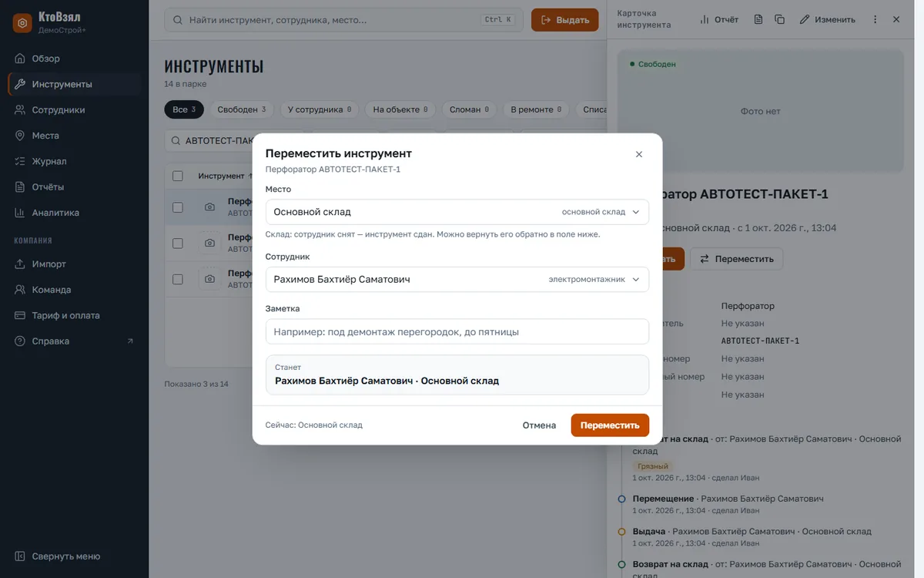Click the Аналитика bar chart icon
This screenshot has height=578, width=924.
point(21,213)
